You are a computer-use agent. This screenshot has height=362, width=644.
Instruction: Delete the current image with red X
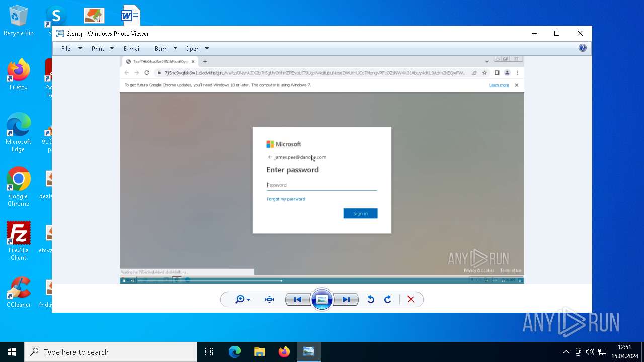click(411, 300)
